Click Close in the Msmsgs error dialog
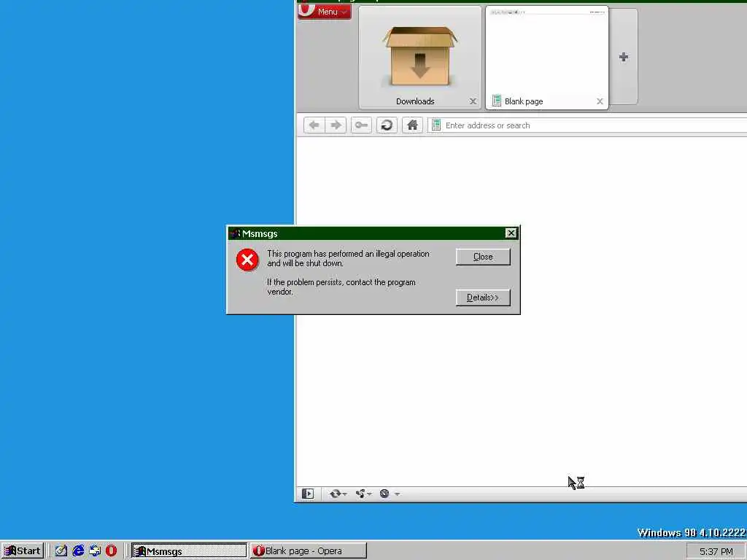Screen dimensions: 747x560 click(x=483, y=257)
